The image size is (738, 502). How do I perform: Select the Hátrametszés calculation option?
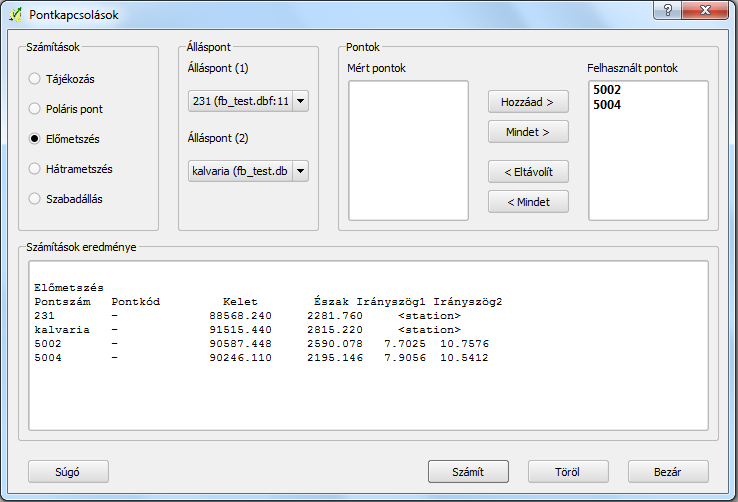coord(36,169)
